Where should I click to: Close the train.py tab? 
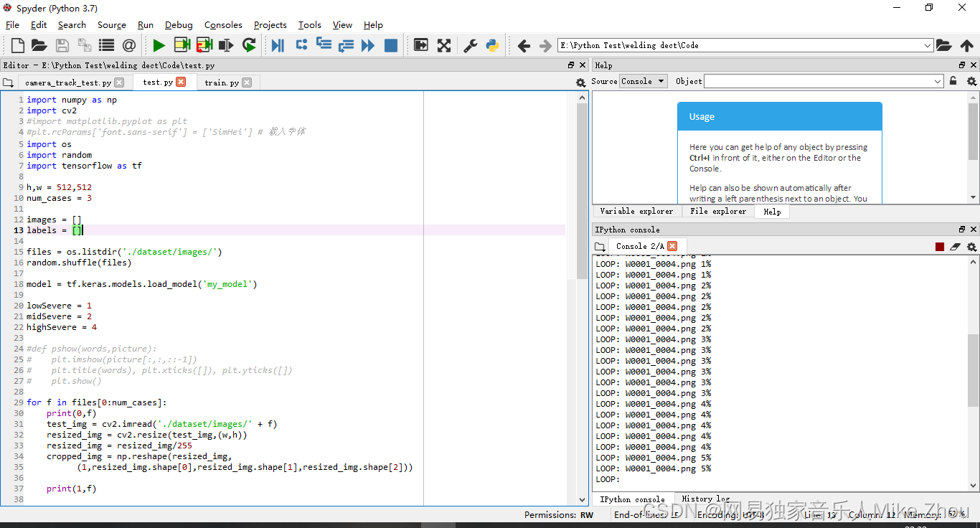point(247,82)
